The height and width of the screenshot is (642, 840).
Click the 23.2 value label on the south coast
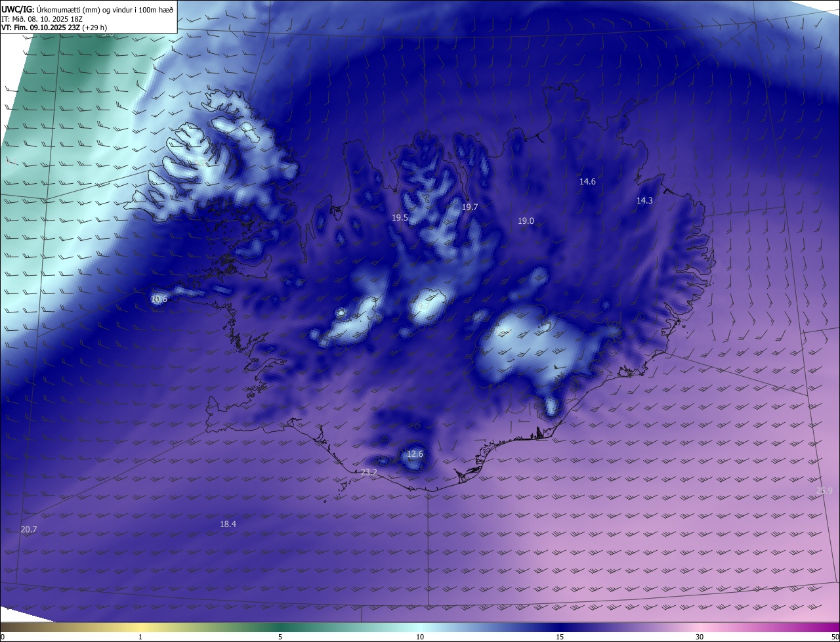tap(369, 473)
